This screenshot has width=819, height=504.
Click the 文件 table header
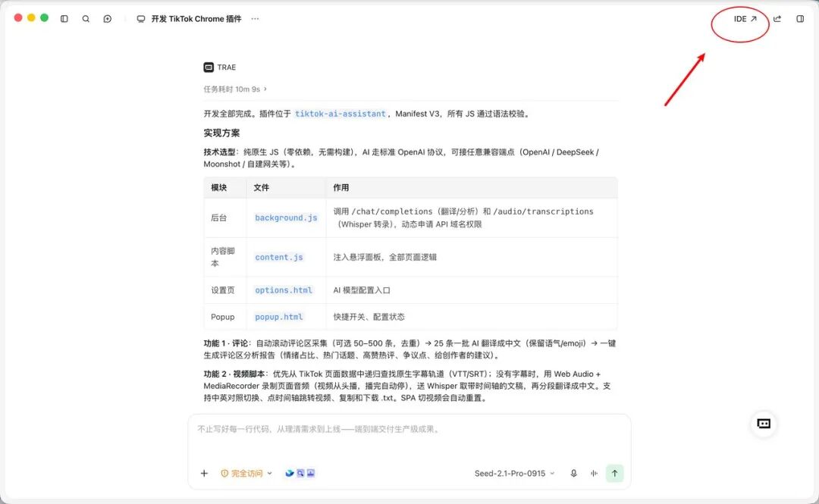coord(261,187)
